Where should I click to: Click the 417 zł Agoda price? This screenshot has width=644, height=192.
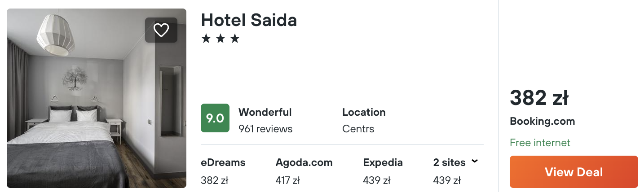(287, 181)
